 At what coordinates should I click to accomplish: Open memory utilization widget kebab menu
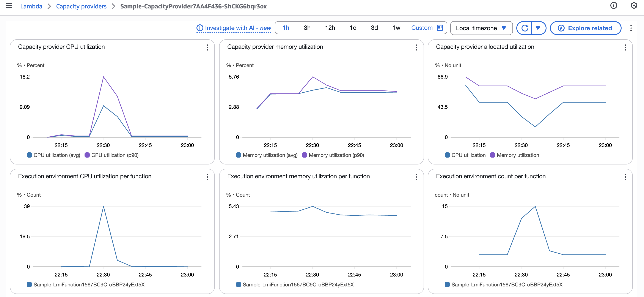(x=416, y=47)
